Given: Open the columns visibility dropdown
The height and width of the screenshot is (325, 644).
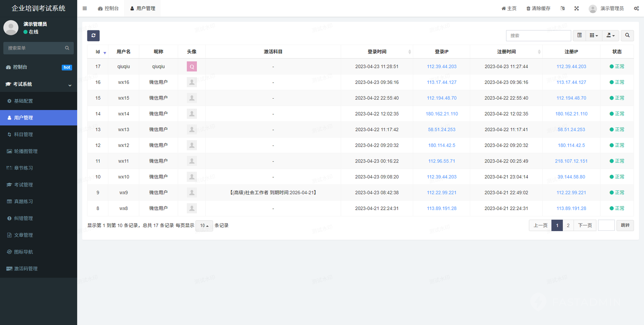Looking at the screenshot, I should (x=593, y=35).
